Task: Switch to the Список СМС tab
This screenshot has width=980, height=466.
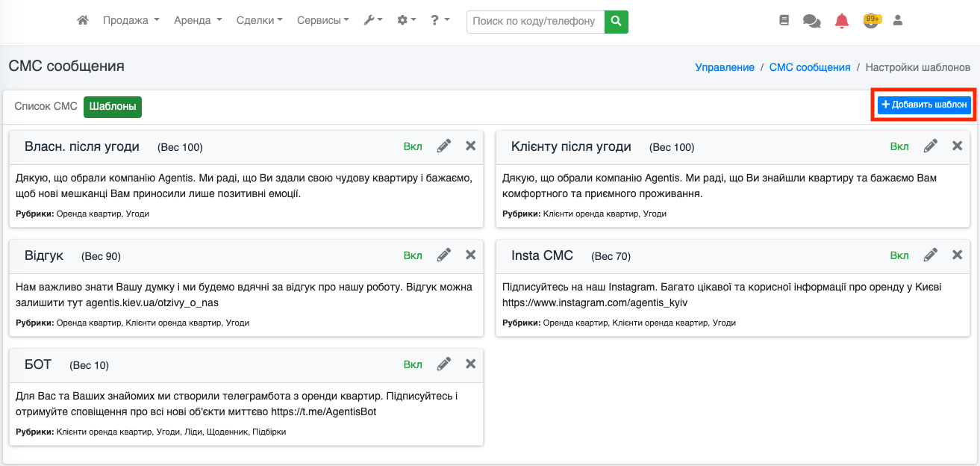Action: (x=46, y=107)
